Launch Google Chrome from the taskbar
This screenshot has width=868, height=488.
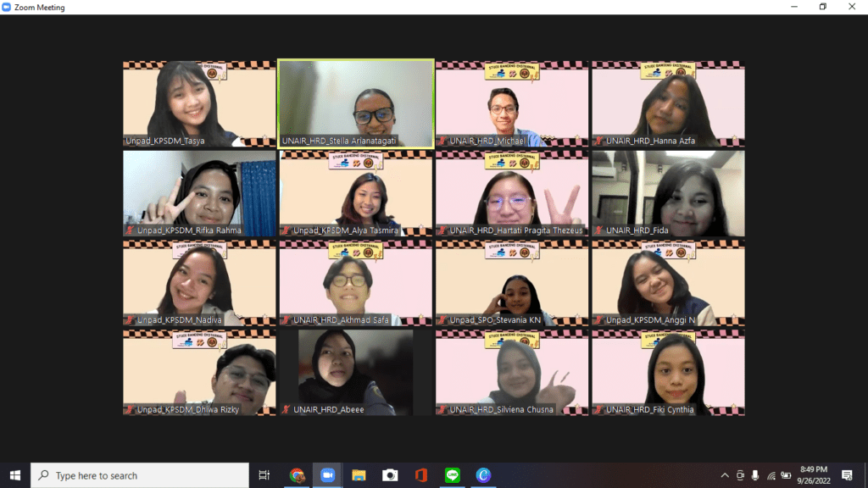297,475
